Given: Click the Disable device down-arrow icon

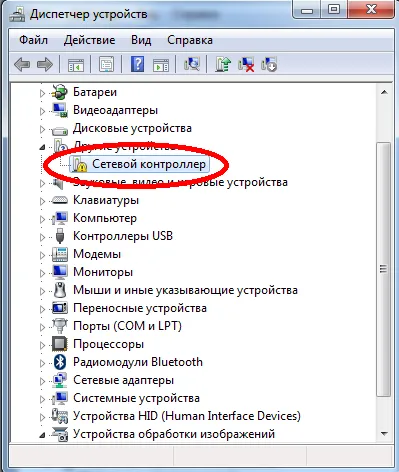Looking at the screenshot, I should (x=269, y=64).
